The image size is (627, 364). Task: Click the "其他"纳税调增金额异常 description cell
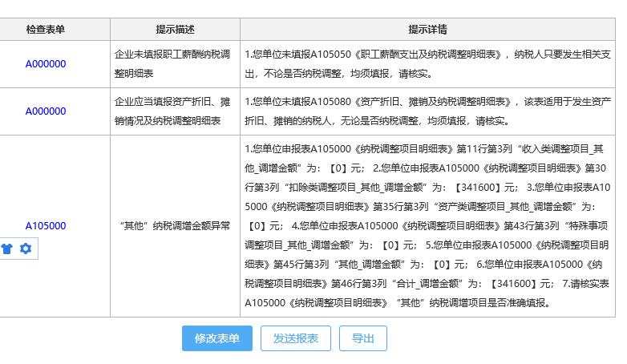[174, 226]
